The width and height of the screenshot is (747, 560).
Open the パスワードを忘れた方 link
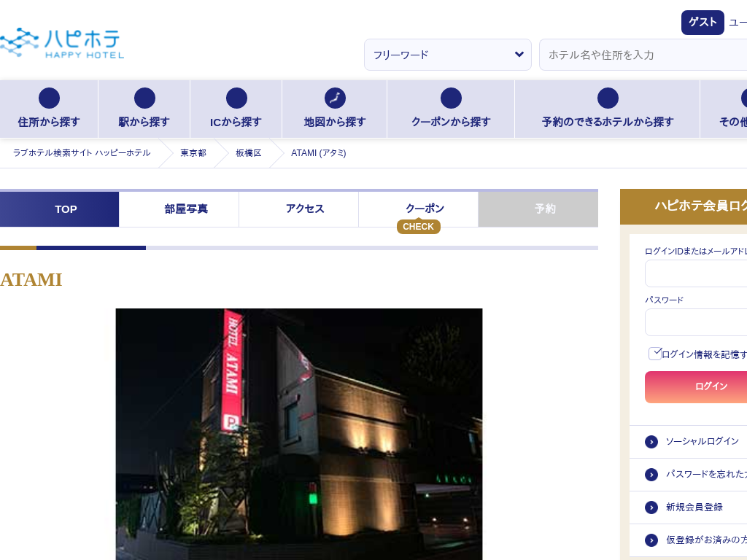tap(706, 474)
